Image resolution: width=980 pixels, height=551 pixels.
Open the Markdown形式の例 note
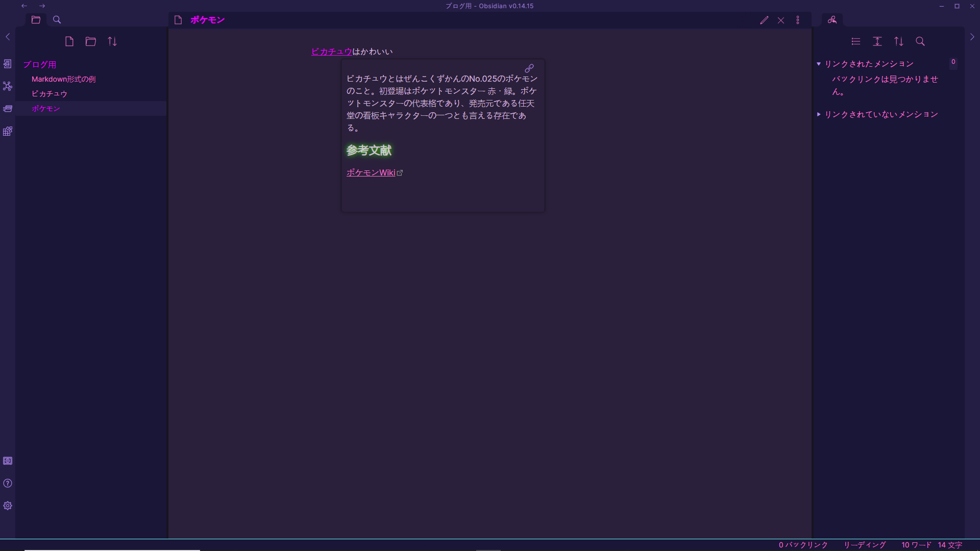click(x=64, y=79)
